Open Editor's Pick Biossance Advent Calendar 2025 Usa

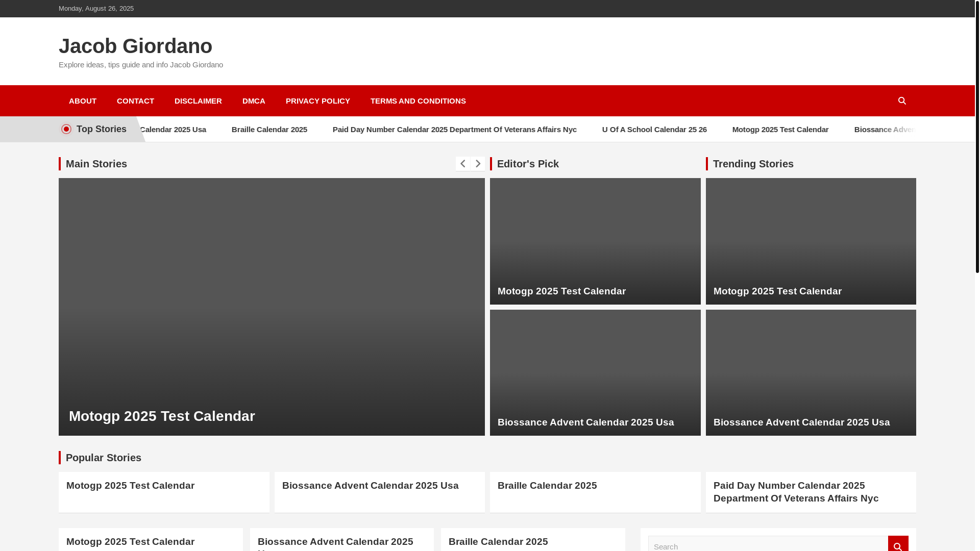(x=585, y=422)
